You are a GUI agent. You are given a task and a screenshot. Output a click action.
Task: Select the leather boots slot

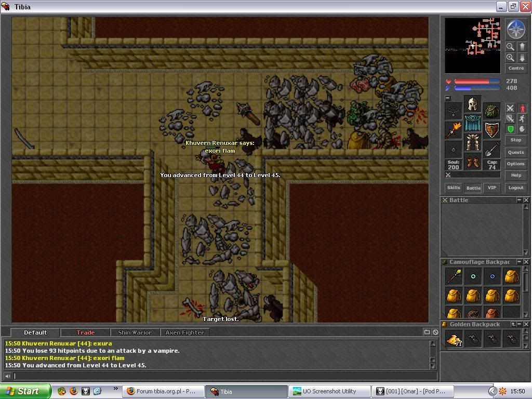[472, 161]
